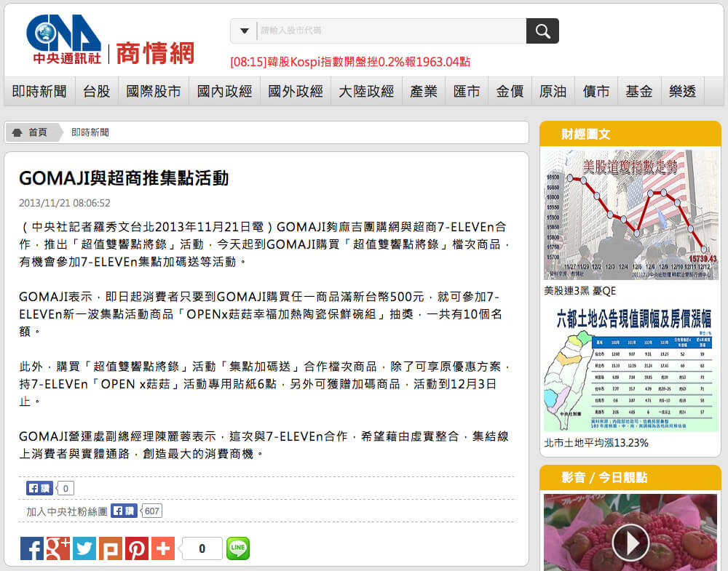
Task: Open the 台股 nav tab
Action: point(97,92)
